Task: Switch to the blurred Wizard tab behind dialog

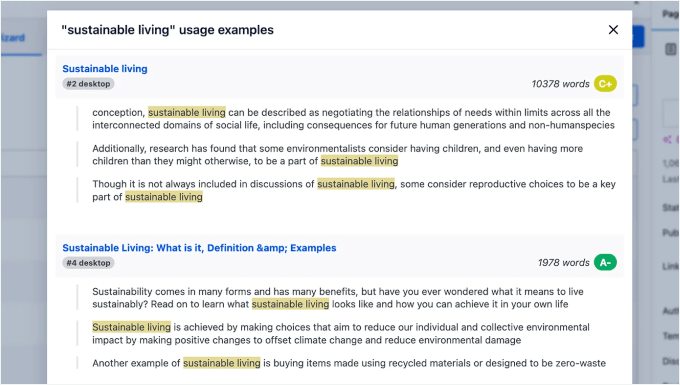Action: [x=13, y=38]
